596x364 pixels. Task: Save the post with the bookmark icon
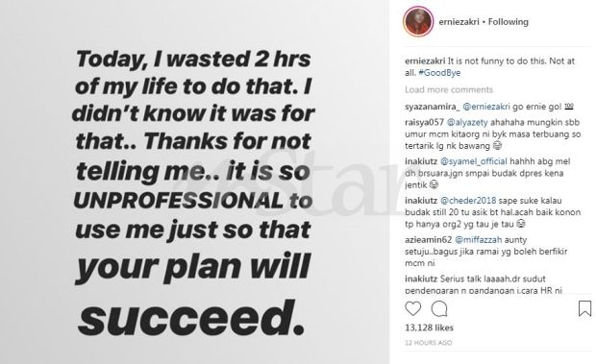[x=584, y=308]
